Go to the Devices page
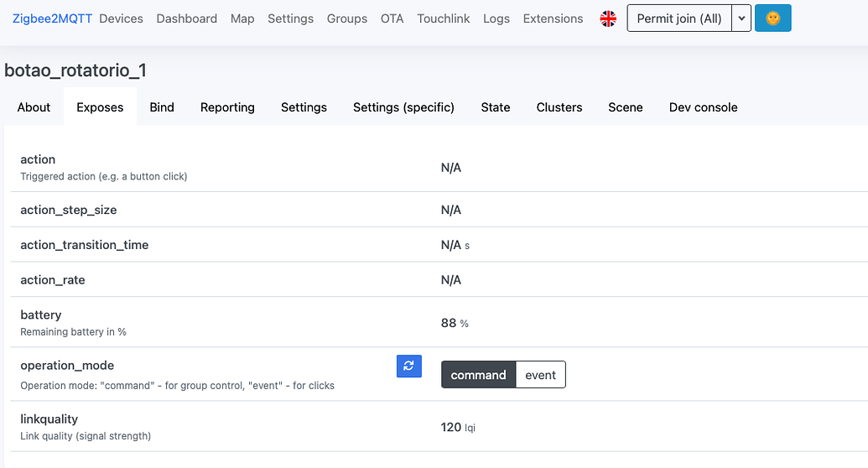868x468 pixels. click(121, 18)
